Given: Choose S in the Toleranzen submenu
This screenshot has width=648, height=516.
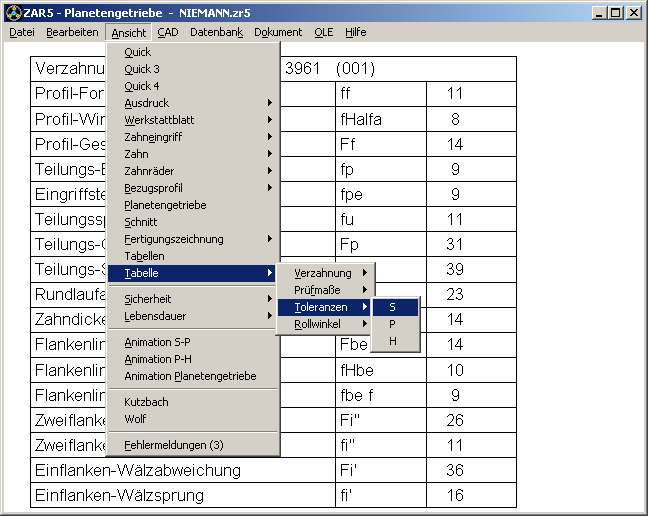Looking at the screenshot, I should tap(394, 307).
